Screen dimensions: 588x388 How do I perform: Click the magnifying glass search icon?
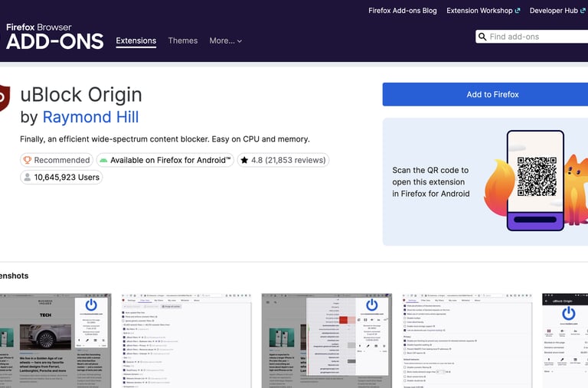point(482,37)
